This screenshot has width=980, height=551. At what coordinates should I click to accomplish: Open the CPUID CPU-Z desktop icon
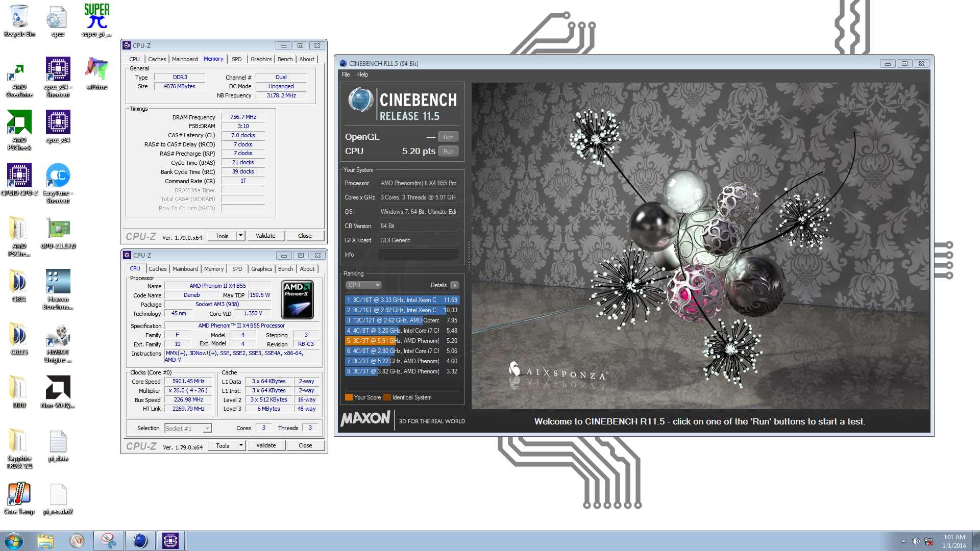(19, 179)
